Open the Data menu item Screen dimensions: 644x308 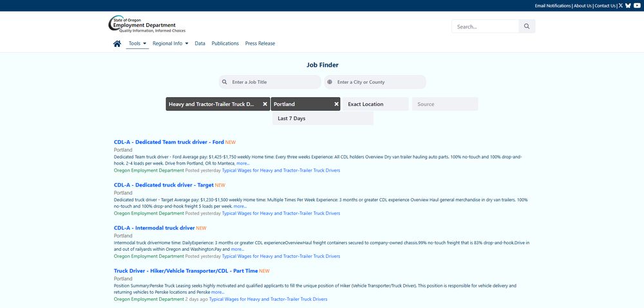pyautogui.click(x=200, y=44)
